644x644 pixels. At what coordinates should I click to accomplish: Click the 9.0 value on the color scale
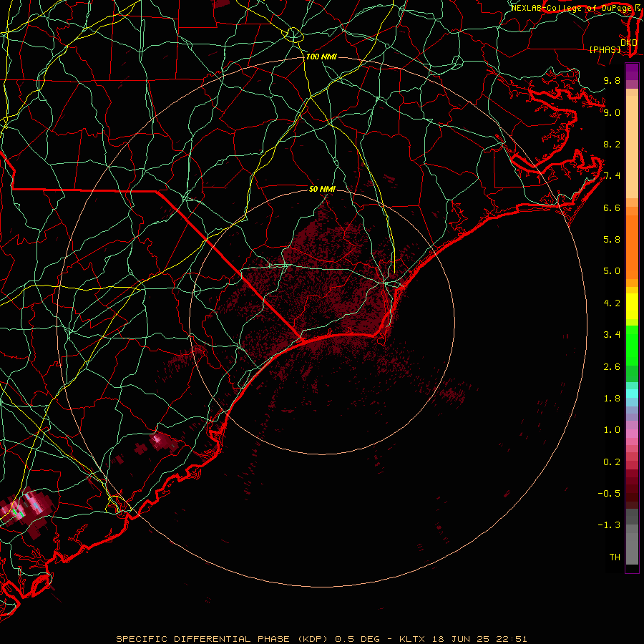pyautogui.click(x=612, y=112)
